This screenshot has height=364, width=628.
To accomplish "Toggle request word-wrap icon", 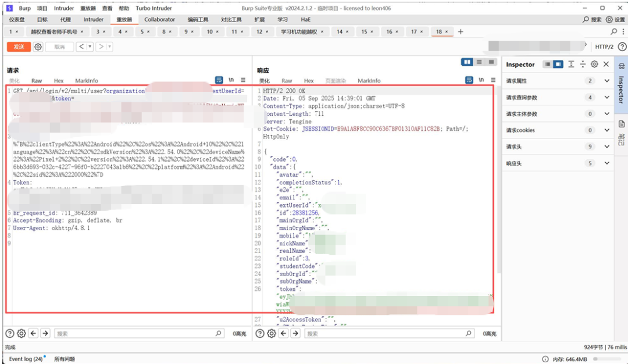I will tap(219, 80).
